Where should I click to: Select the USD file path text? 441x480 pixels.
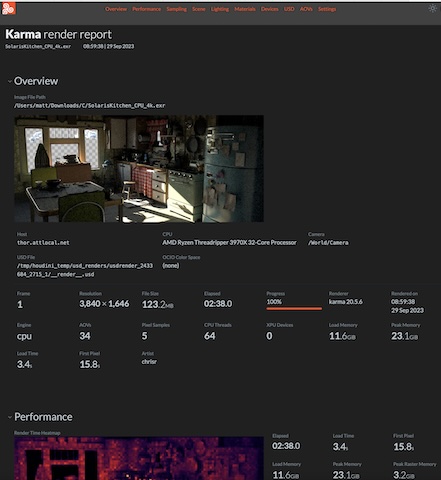(x=85, y=270)
